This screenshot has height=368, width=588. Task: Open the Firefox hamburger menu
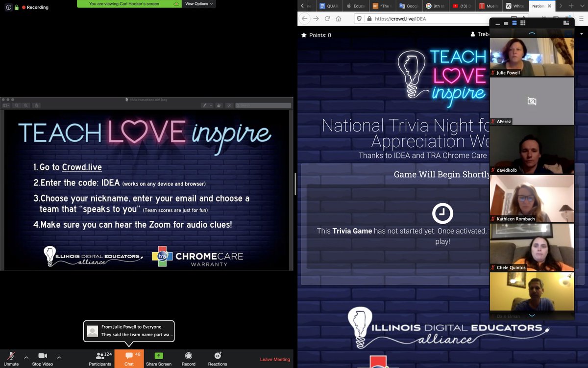[581, 19]
